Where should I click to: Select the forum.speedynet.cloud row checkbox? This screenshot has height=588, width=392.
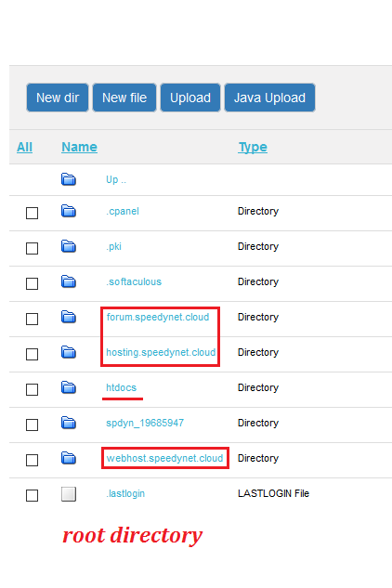[32, 319]
